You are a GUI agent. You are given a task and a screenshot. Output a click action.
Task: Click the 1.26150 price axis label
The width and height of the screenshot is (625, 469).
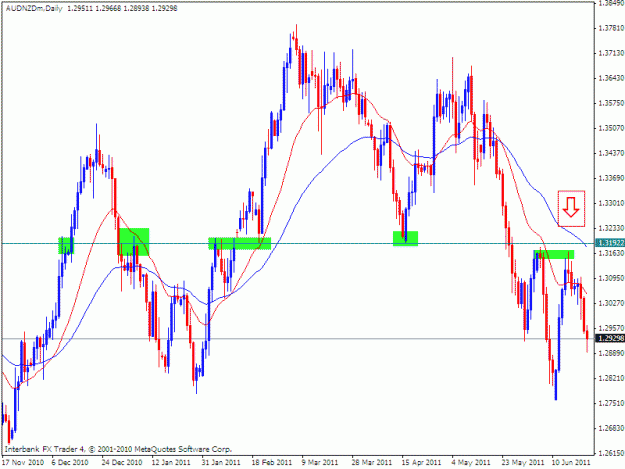click(x=611, y=453)
